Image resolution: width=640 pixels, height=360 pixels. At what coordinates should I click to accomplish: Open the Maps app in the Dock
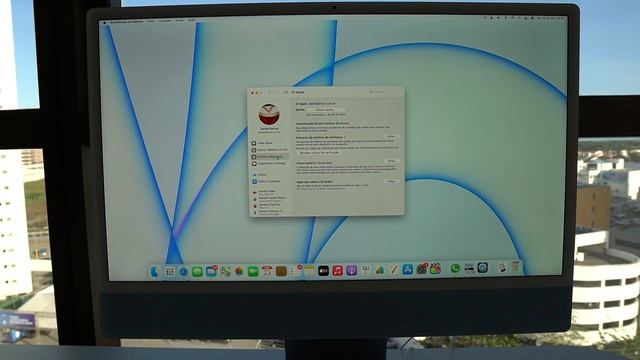(225, 271)
